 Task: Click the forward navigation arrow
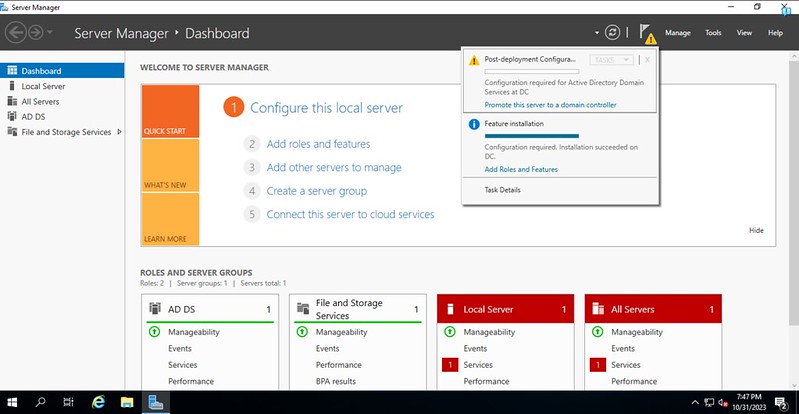point(35,33)
